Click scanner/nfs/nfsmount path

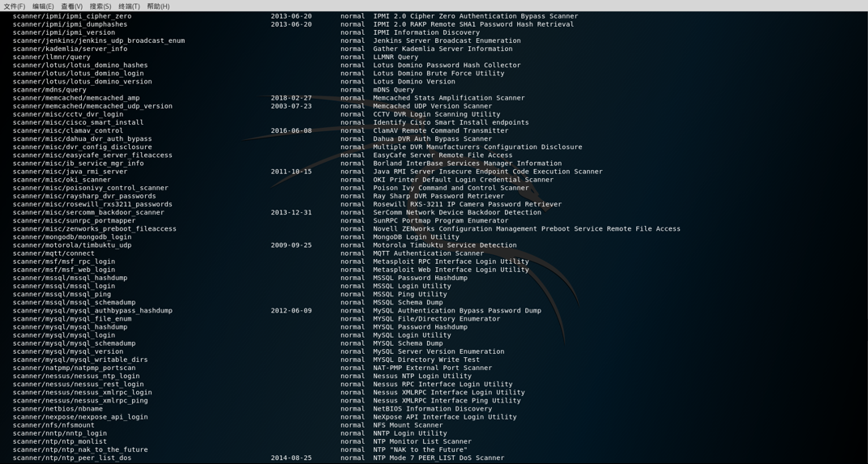[x=53, y=425]
